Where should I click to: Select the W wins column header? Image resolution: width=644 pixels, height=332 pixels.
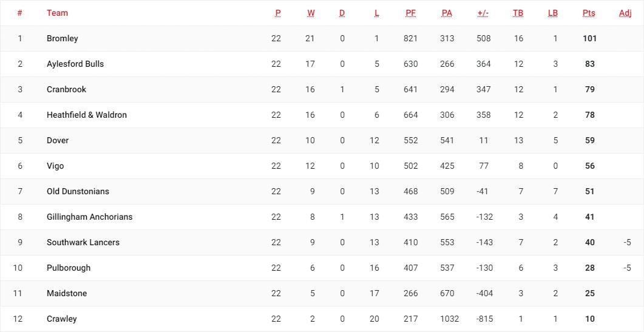(311, 13)
